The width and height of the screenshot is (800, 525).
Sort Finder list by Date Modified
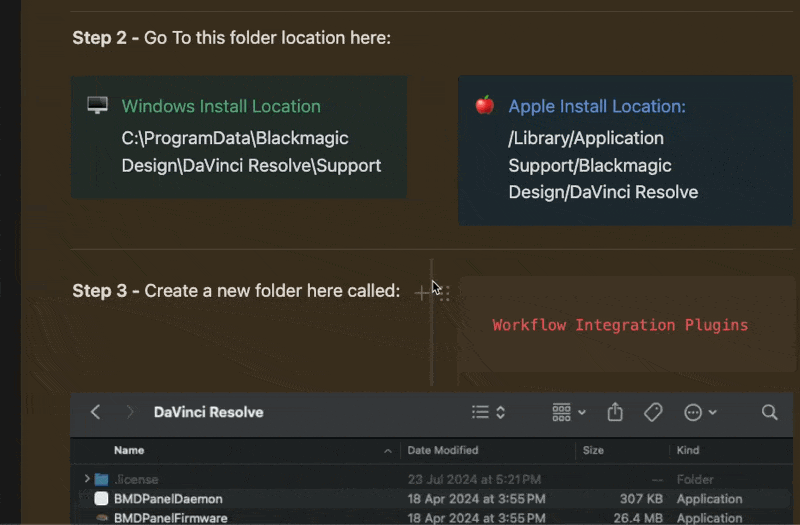(x=443, y=450)
